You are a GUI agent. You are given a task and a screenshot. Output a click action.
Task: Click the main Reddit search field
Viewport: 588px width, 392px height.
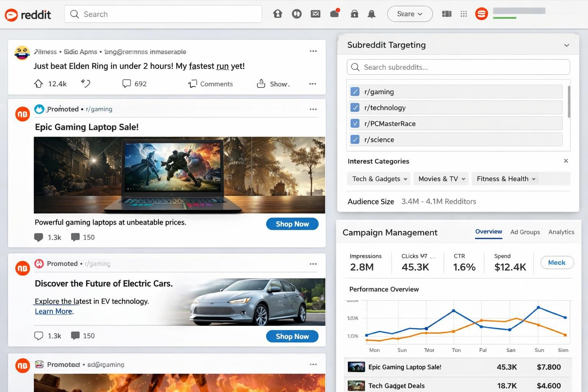(163, 14)
